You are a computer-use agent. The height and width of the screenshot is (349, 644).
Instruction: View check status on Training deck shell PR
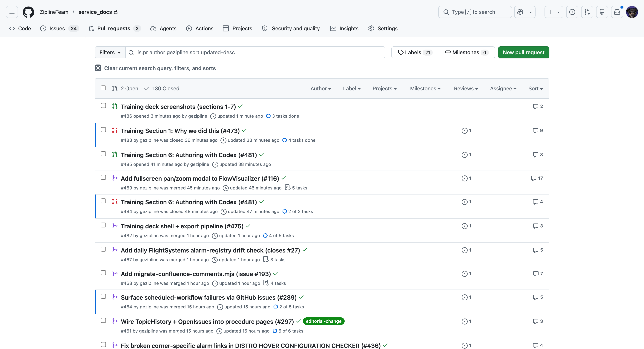click(248, 226)
